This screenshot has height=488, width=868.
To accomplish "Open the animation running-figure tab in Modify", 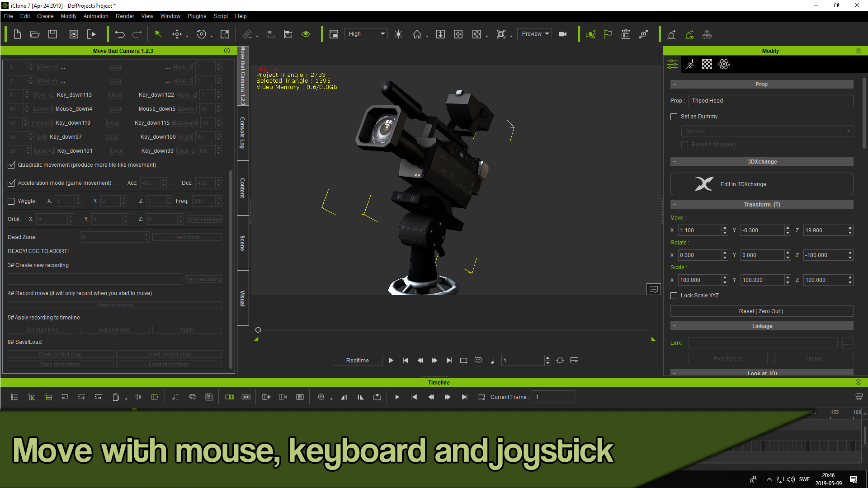I will click(x=690, y=64).
